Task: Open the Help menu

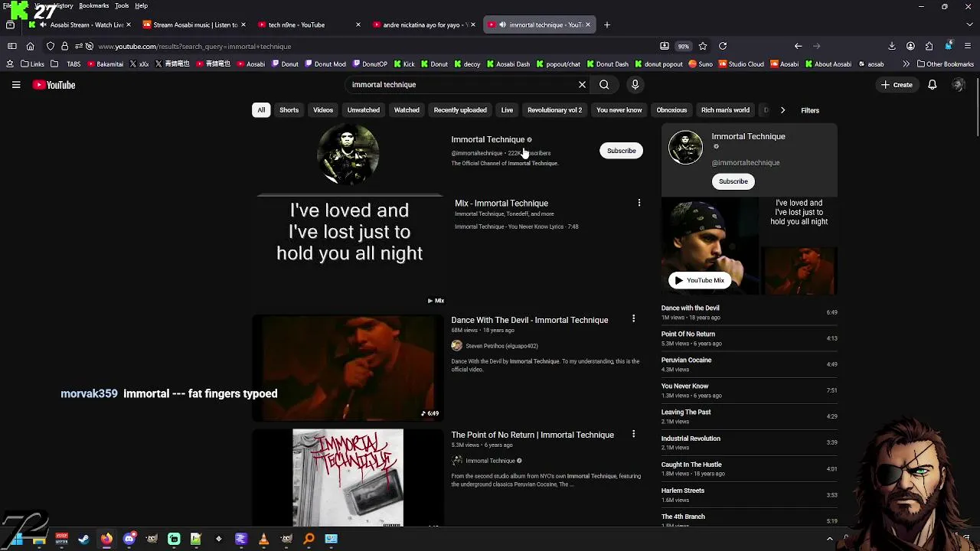Action: 142,5
